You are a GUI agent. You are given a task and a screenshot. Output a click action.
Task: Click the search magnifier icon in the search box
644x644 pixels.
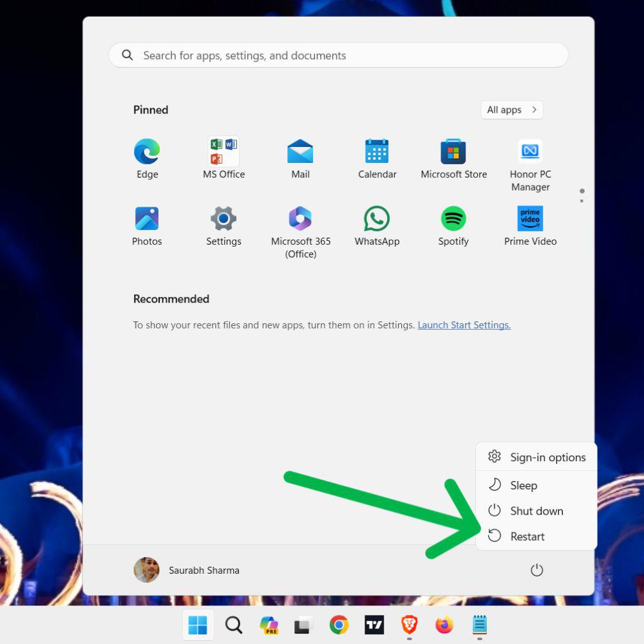pos(128,55)
